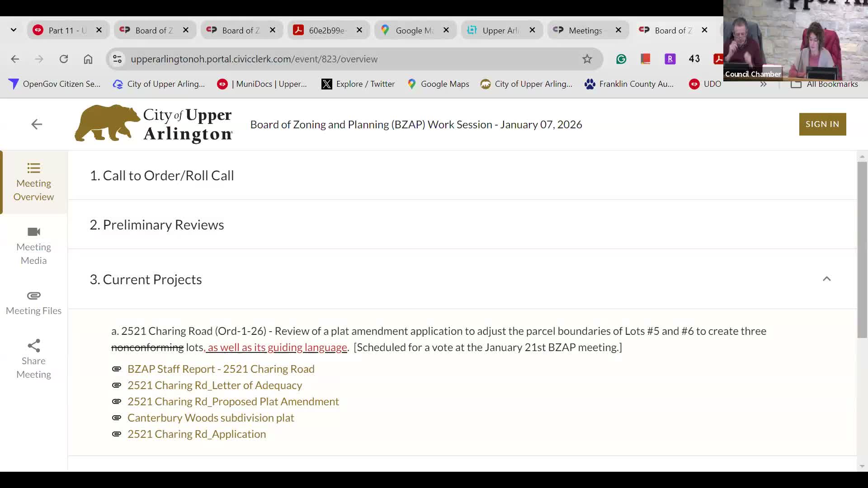Open the Meeting Media sidebar item
Viewport: 868px width, 488px height.
click(x=33, y=246)
